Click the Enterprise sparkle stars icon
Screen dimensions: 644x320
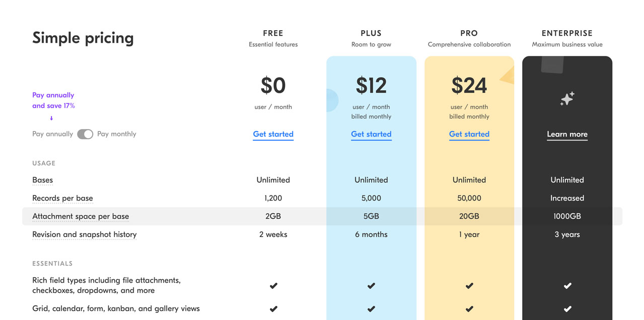[567, 99]
